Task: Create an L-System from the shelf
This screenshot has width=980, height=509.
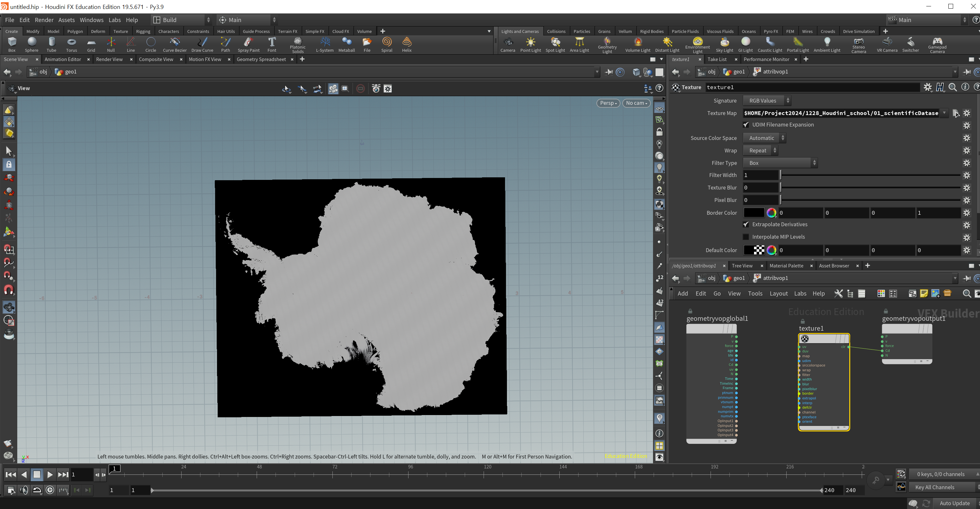Action: point(324,44)
